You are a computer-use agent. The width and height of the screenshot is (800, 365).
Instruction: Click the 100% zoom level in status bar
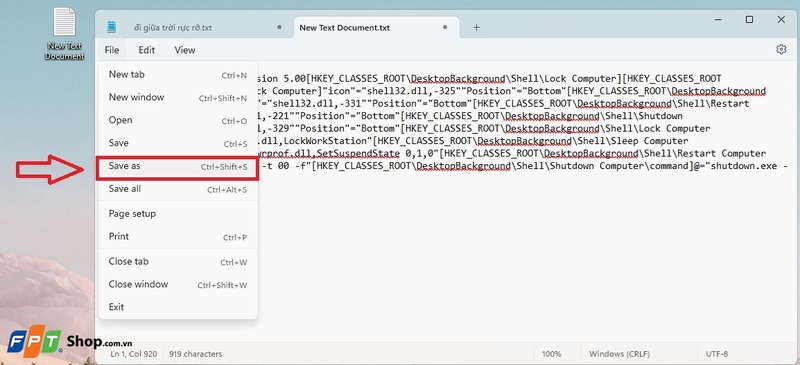click(x=552, y=354)
